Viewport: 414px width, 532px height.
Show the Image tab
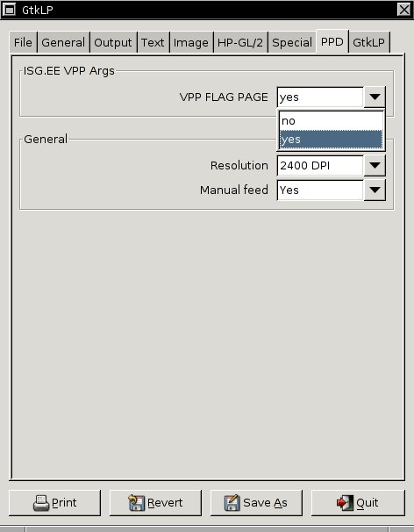coord(191,42)
